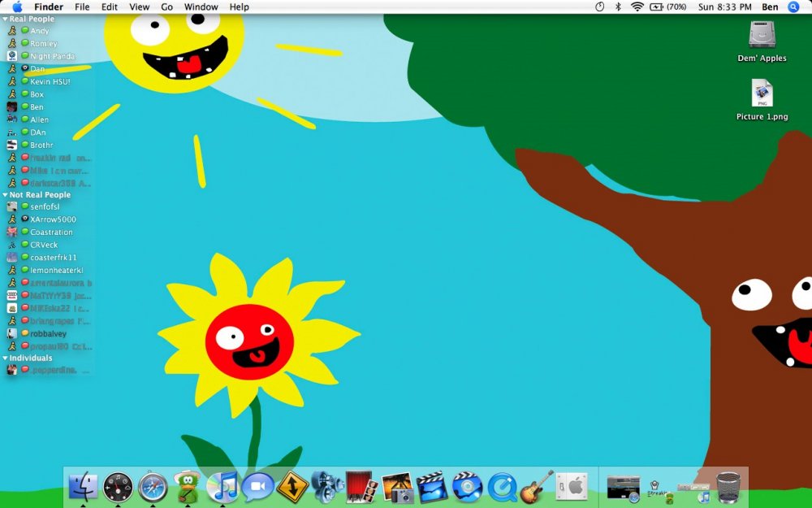The height and width of the screenshot is (508, 812).
Task: Click the Spotlight search icon
Action: point(793,7)
